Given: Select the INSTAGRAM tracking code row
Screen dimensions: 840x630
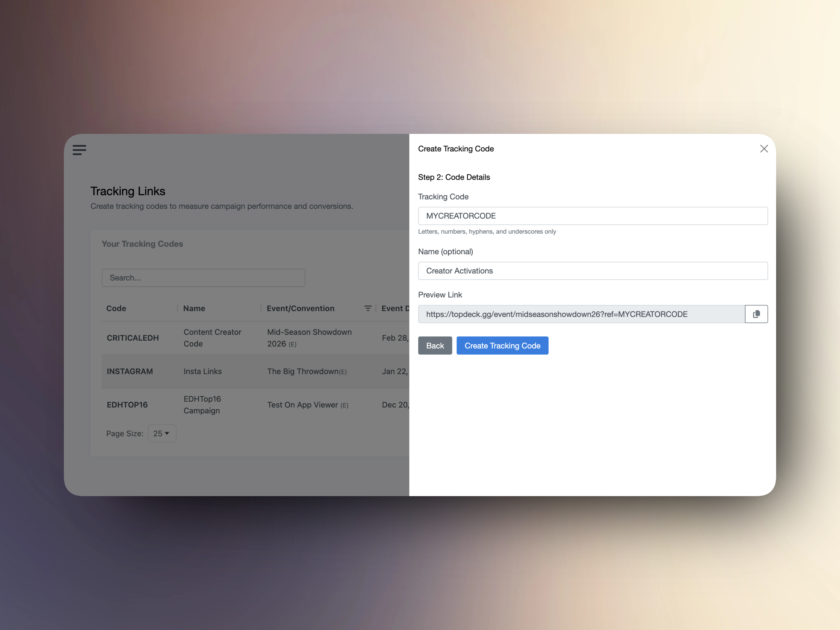Looking at the screenshot, I should (x=129, y=371).
